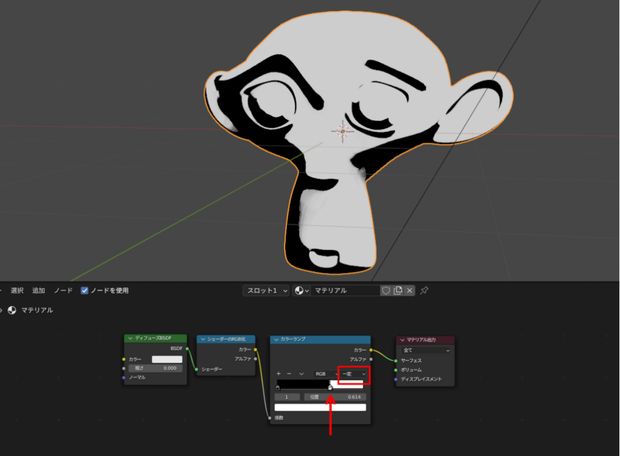The height and width of the screenshot is (456, 620).
Task: Collapse the Color Ramp node
Action: [276, 340]
